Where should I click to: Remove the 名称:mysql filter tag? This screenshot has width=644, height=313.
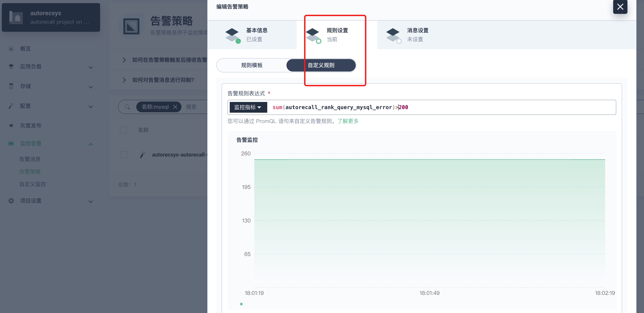pyautogui.click(x=175, y=107)
